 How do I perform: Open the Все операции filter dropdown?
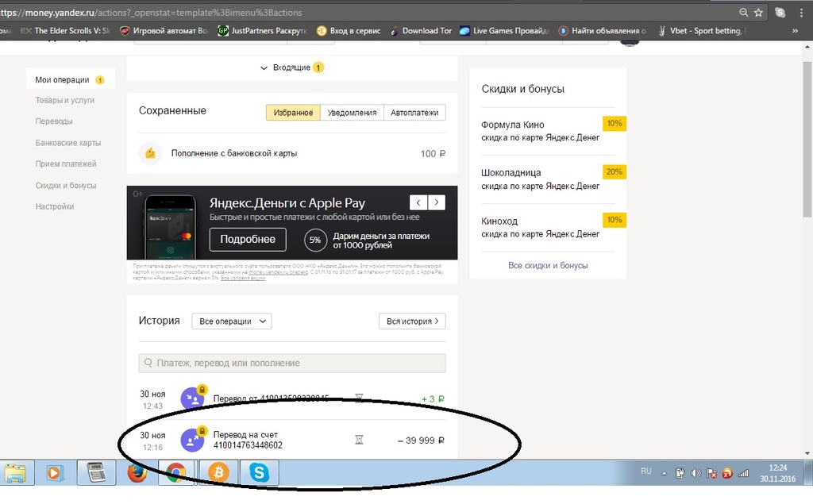click(232, 321)
